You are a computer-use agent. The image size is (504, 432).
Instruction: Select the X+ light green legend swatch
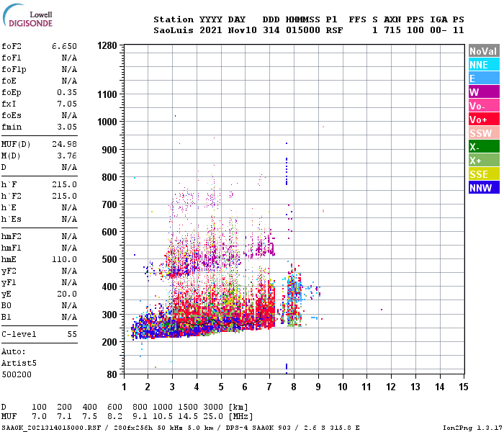point(484,161)
